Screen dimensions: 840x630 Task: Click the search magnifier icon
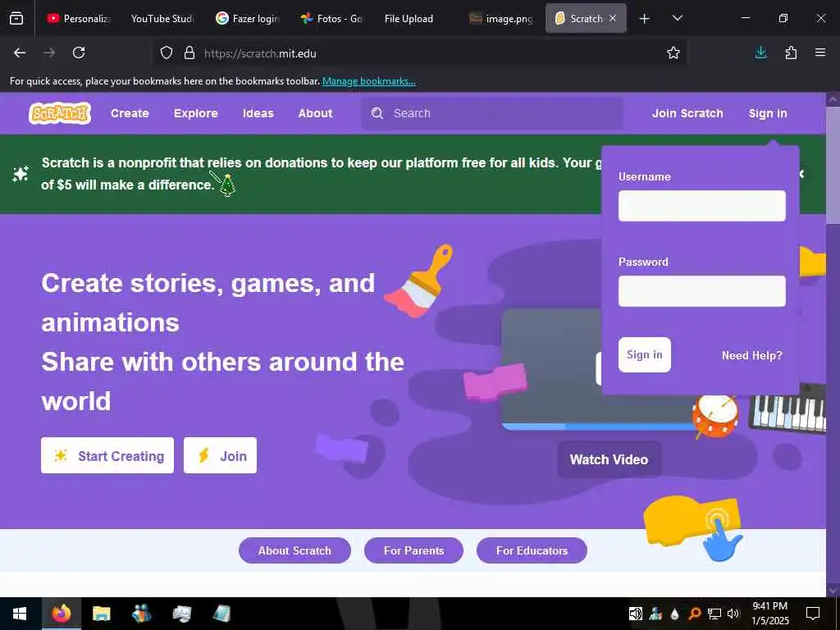[x=377, y=113]
